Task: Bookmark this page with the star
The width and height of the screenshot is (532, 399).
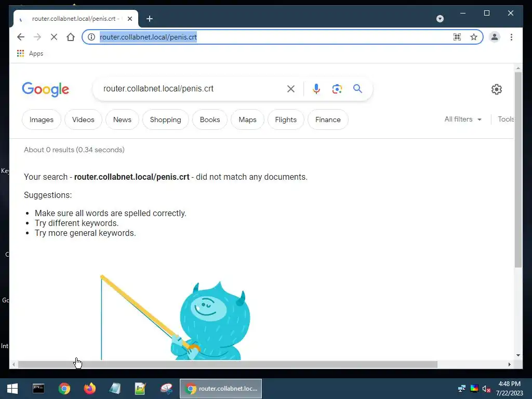Action: click(x=474, y=37)
